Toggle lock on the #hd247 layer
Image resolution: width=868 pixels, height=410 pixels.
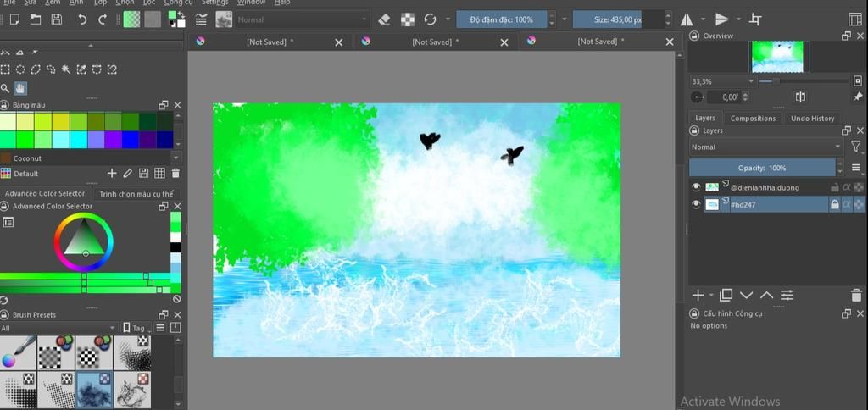coord(834,205)
